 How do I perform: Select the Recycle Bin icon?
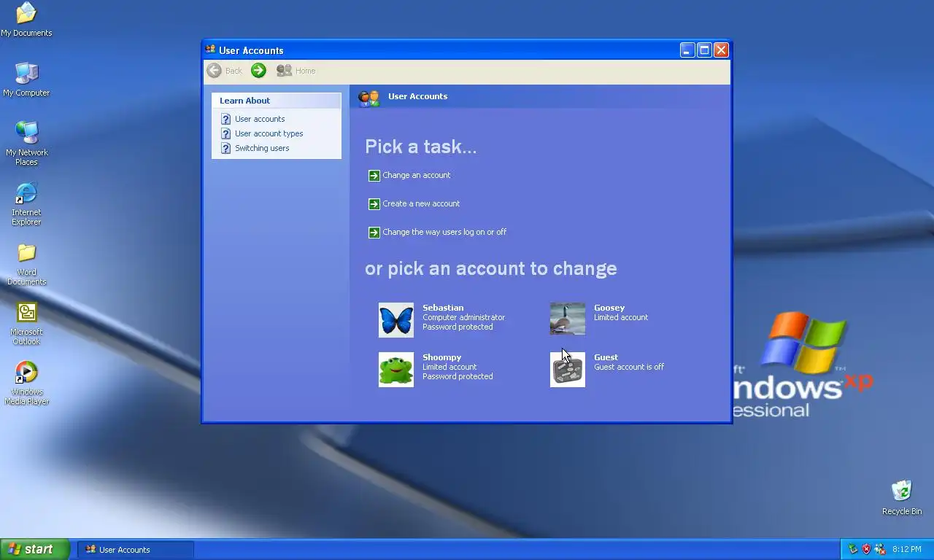pos(902,498)
